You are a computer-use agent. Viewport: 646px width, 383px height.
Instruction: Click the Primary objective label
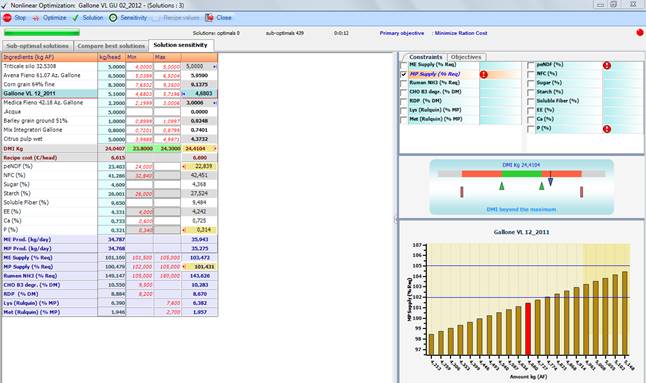pos(402,33)
